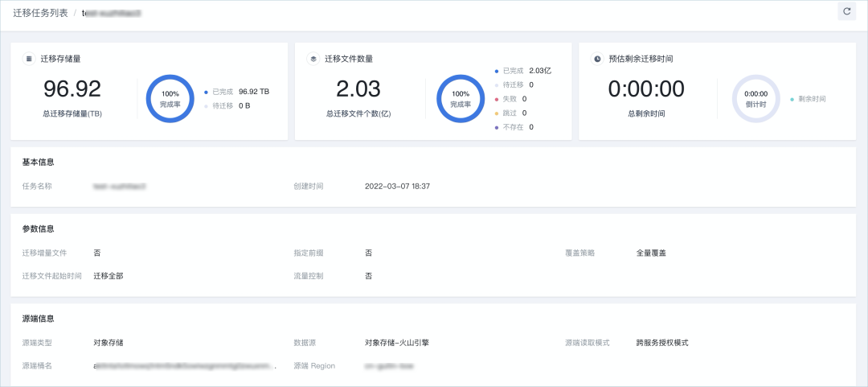Click the 基本信息 section heading

click(x=39, y=162)
